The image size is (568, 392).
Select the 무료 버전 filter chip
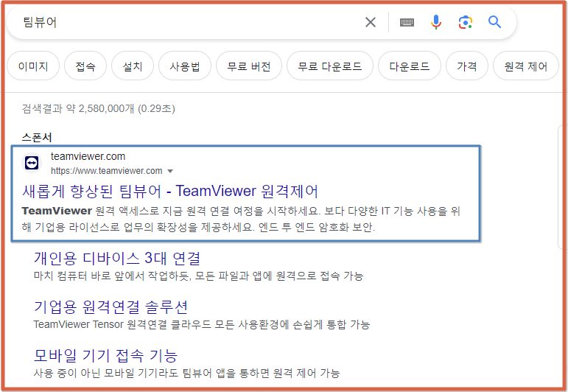tap(249, 66)
